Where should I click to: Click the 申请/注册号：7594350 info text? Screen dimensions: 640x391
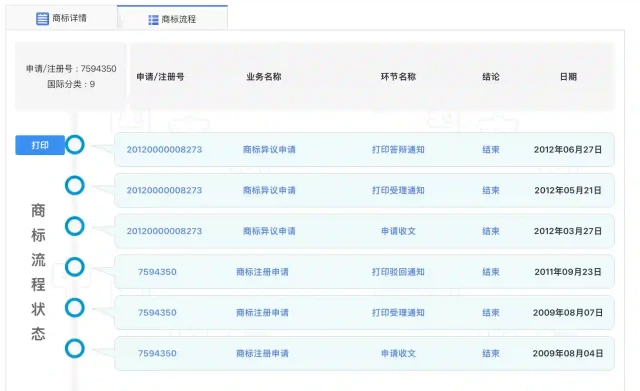(71, 69)
